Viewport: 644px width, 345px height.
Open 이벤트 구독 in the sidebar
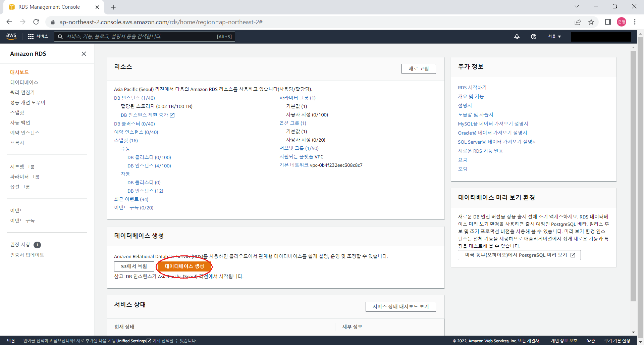(22, 220)
